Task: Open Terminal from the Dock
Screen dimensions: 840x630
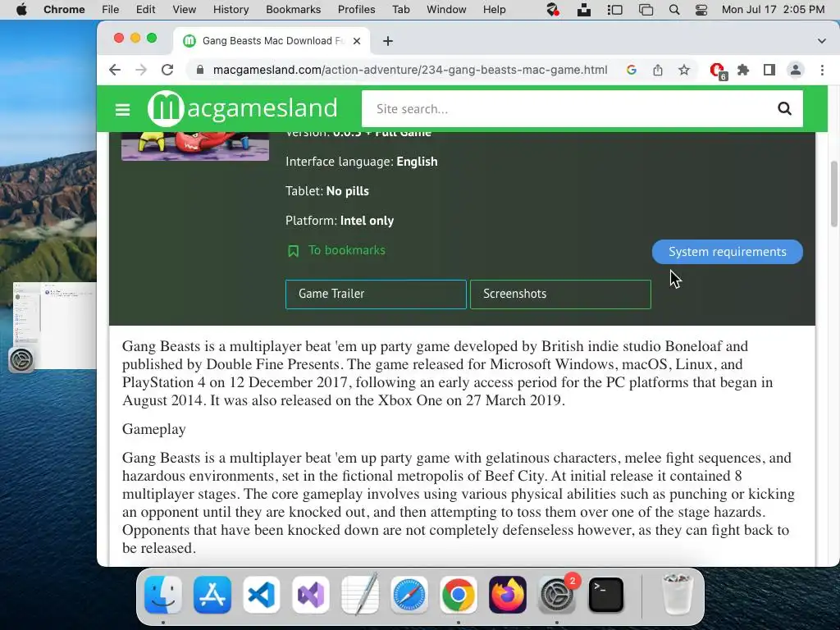Action: (606, 595)
